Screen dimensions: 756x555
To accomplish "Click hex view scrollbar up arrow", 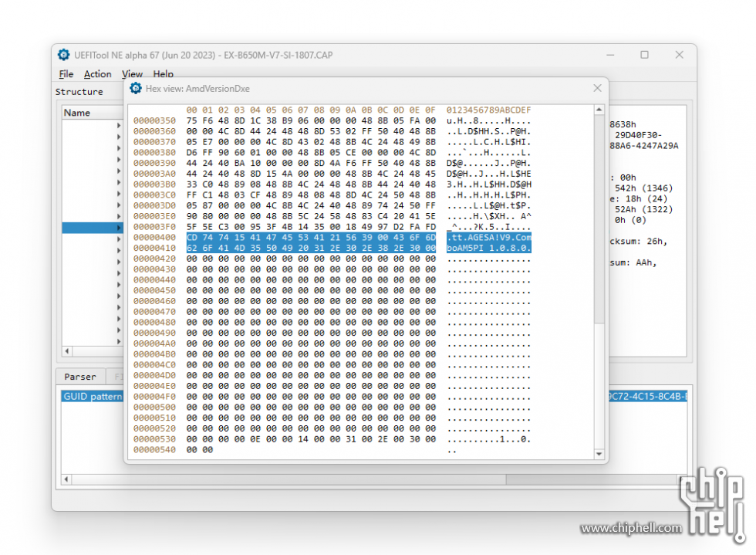I will coord(599,110).
